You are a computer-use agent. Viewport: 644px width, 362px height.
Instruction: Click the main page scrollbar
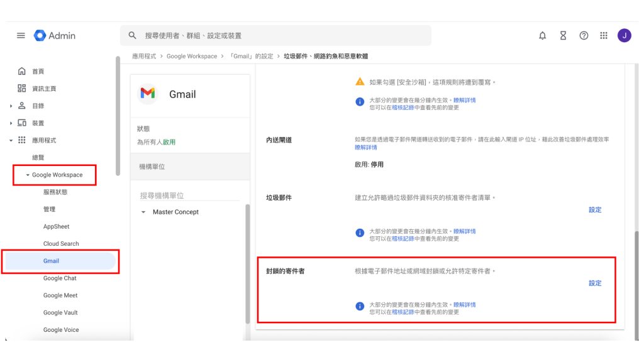point(636,285)
